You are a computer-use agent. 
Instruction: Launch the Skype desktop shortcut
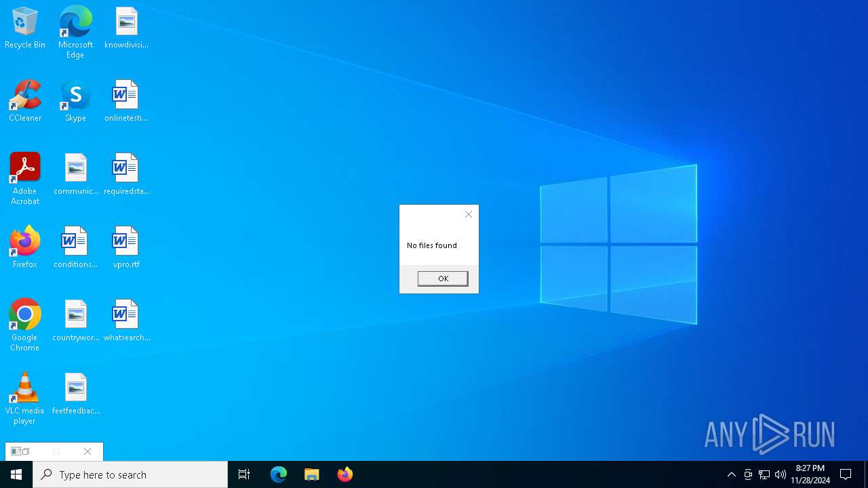(75, 101)
